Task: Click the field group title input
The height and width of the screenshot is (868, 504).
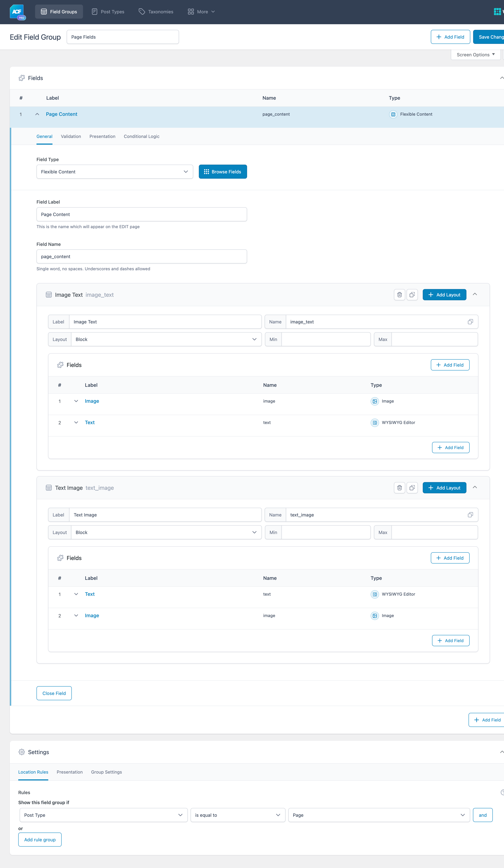Action: [x=123, y=37]
